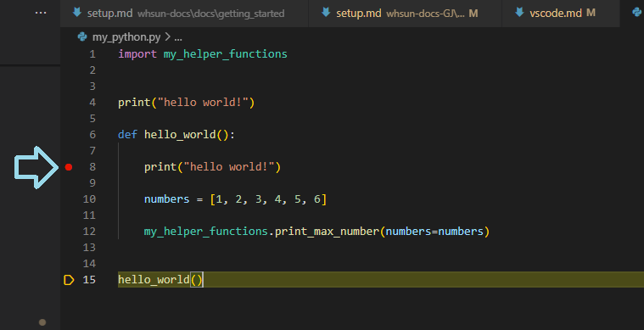Screen dimensions: 644x330
Task: Click my_python.py in the breadcrumb
Action: click(126, 37)
